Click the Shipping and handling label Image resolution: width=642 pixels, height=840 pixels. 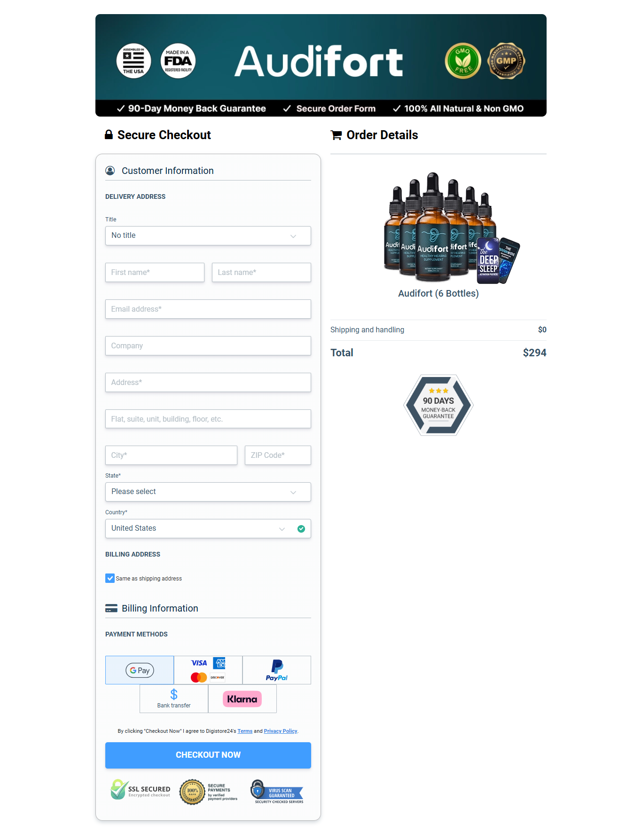(367, 330)
